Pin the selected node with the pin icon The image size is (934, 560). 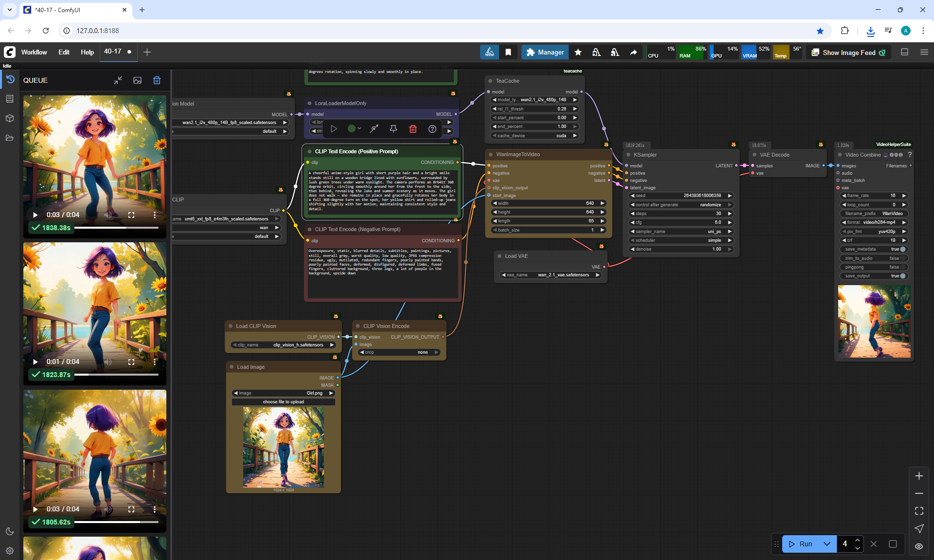click(393, 129)
